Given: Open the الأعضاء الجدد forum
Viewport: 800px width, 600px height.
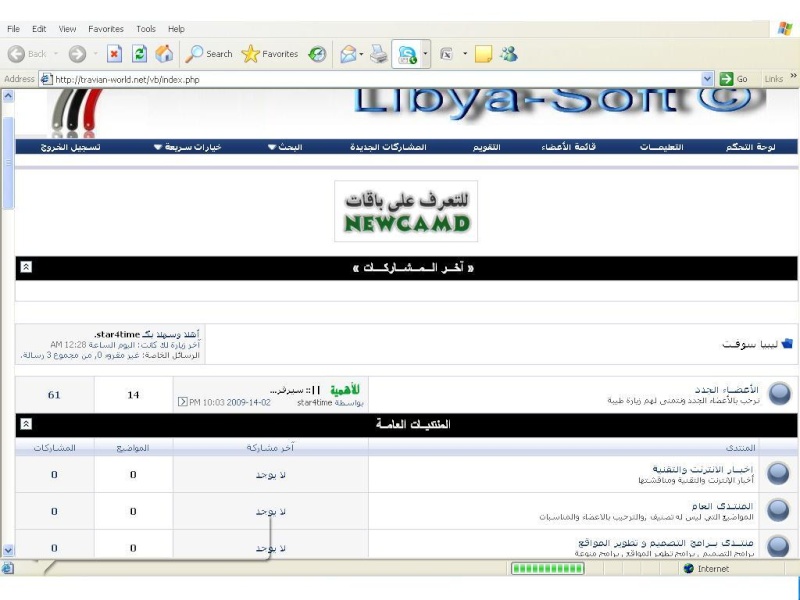Looking at the screenshot, I should pos(726,390).
